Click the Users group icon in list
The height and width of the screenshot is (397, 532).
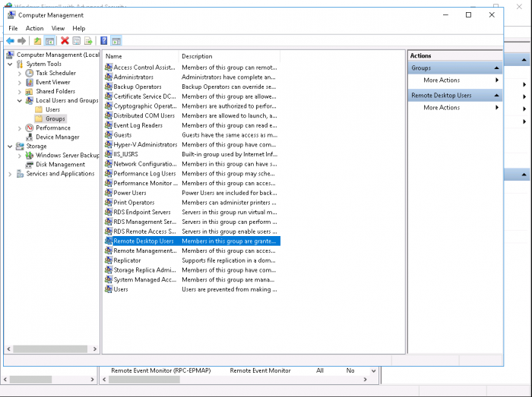click(x=109, y=289)
